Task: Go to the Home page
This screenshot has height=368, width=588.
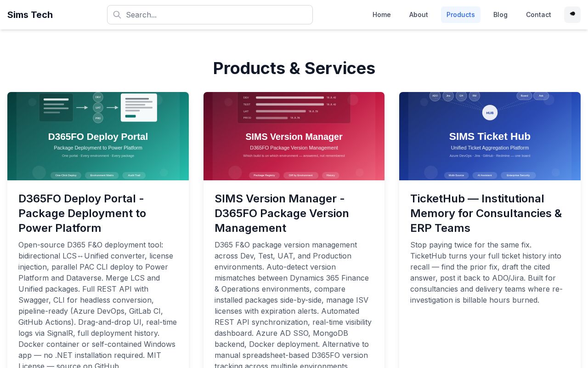Action: point(382,15)
